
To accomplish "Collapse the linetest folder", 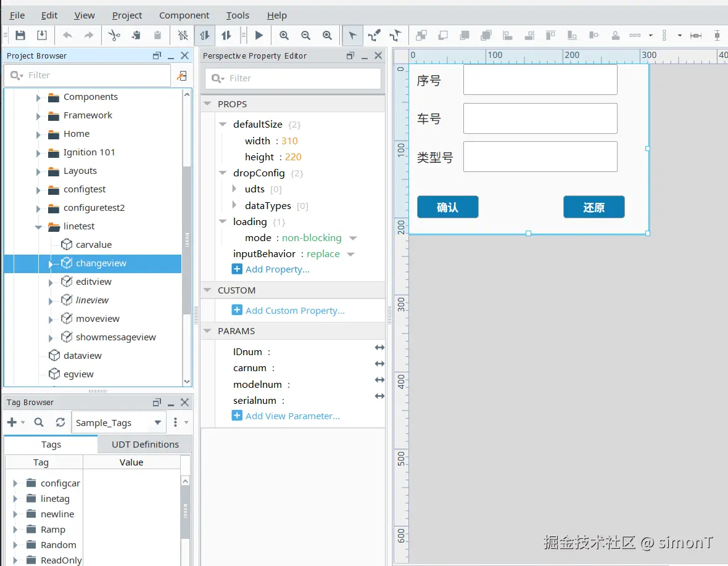I will pos(38,227).
